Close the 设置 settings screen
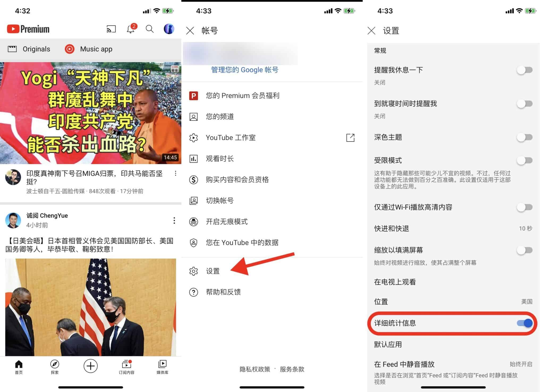 [371, 31]
